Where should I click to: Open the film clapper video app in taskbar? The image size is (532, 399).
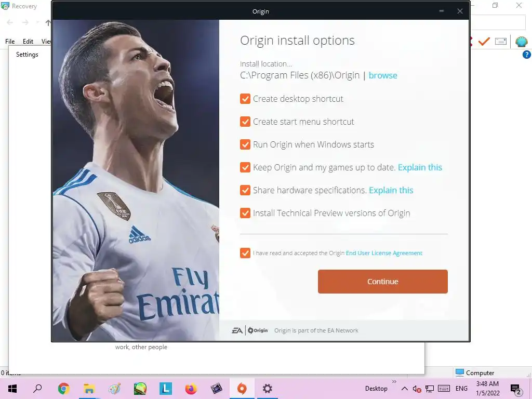click(217, 389)
